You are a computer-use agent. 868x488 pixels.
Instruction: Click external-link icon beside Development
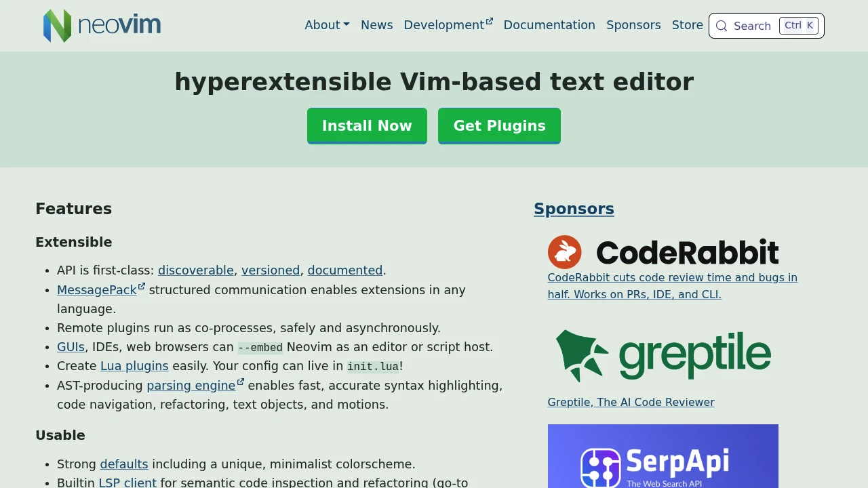[489, 21]
